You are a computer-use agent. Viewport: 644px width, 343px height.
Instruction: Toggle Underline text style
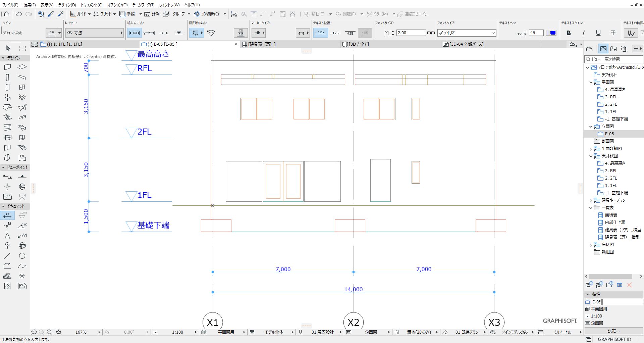pos(598,33)
